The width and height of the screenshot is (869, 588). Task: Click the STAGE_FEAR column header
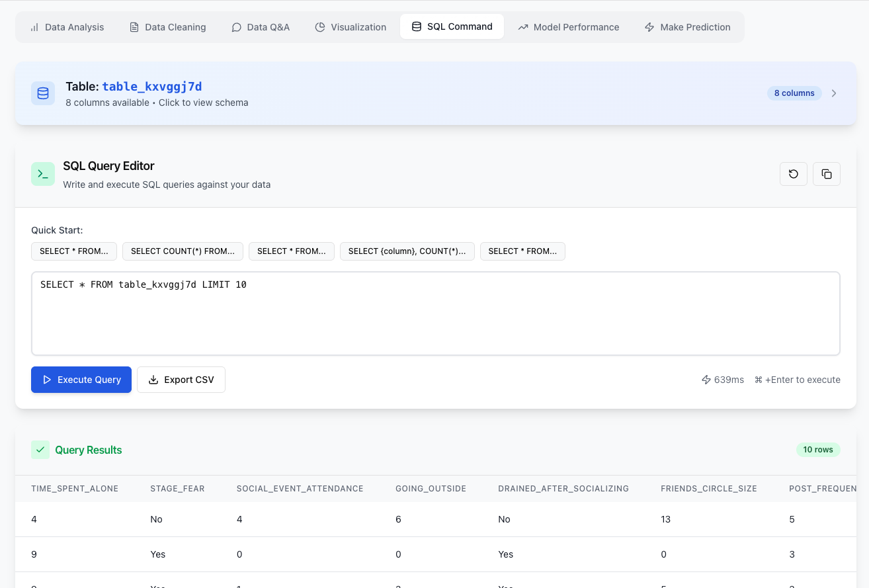tap(177, 489)
